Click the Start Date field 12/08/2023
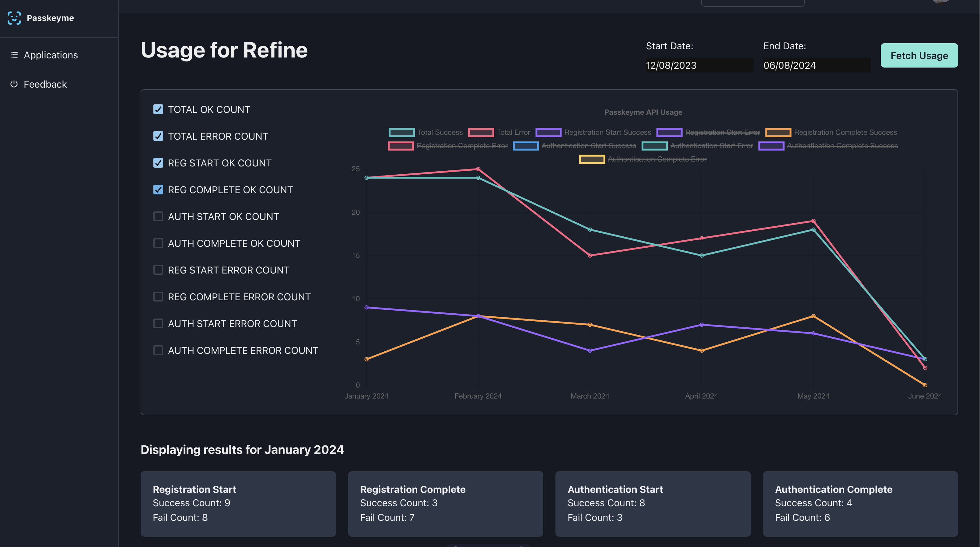 pyautogui.click(x=699, y=65)
